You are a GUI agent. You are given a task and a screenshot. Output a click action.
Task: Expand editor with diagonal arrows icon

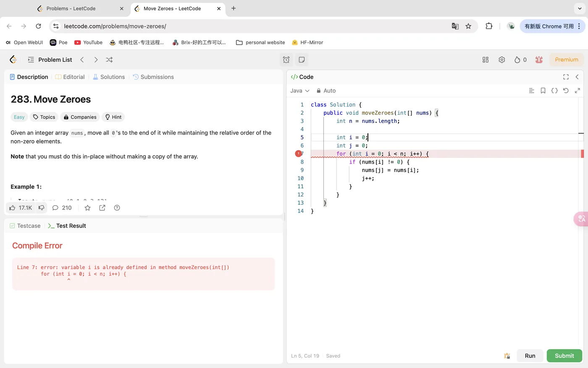(x=577, y=90)
